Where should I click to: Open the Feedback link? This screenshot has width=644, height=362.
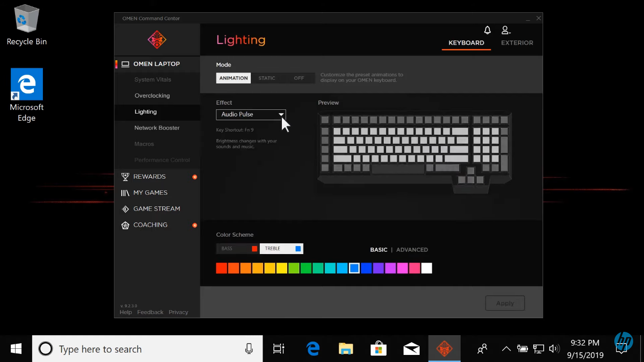(150, 312)
